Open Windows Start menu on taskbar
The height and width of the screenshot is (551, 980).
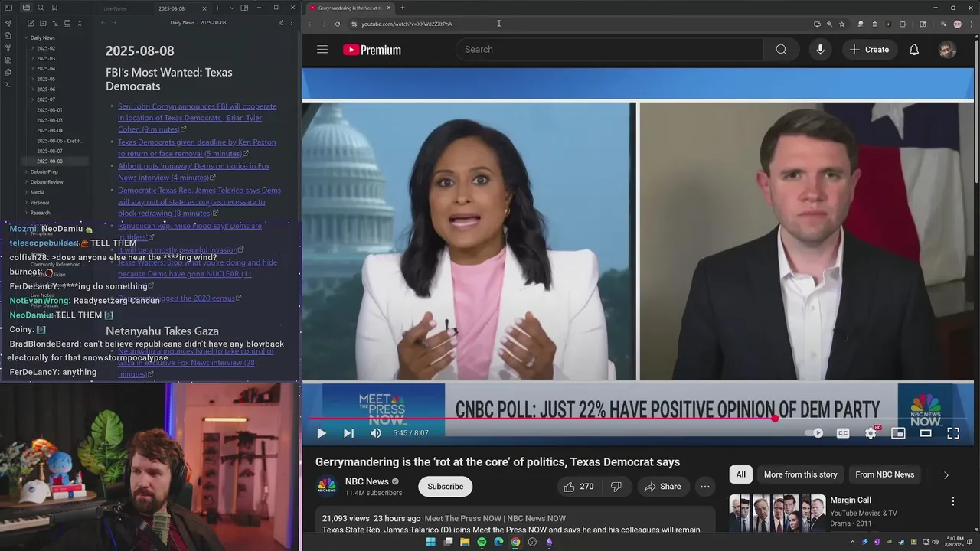[430, 542]
